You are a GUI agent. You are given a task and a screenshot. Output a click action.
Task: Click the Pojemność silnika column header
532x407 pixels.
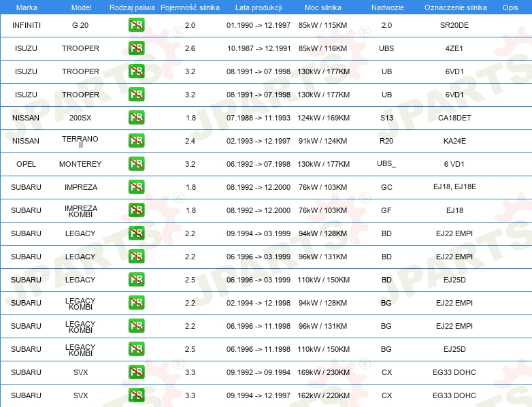tap(190, 7)
